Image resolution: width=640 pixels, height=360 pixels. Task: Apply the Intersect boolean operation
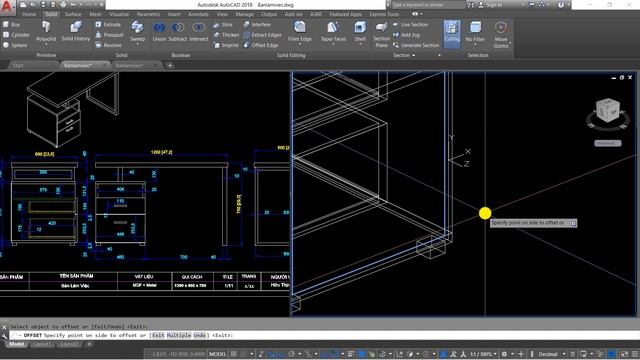click(x=199, y=31)
